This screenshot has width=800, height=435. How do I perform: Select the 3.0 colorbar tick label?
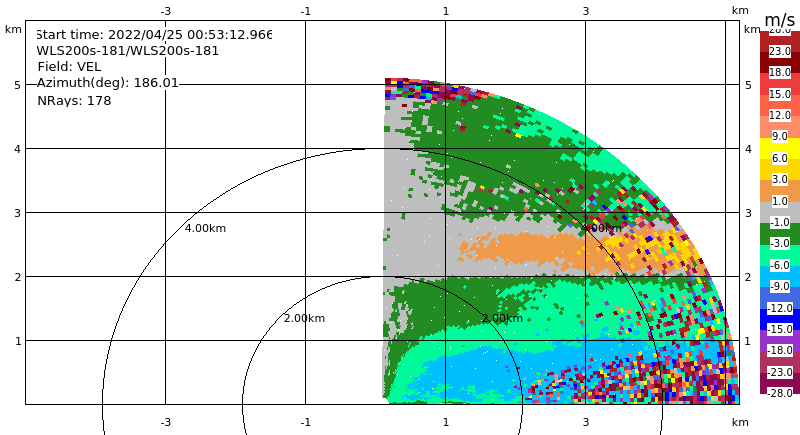(x=780, y=180)
